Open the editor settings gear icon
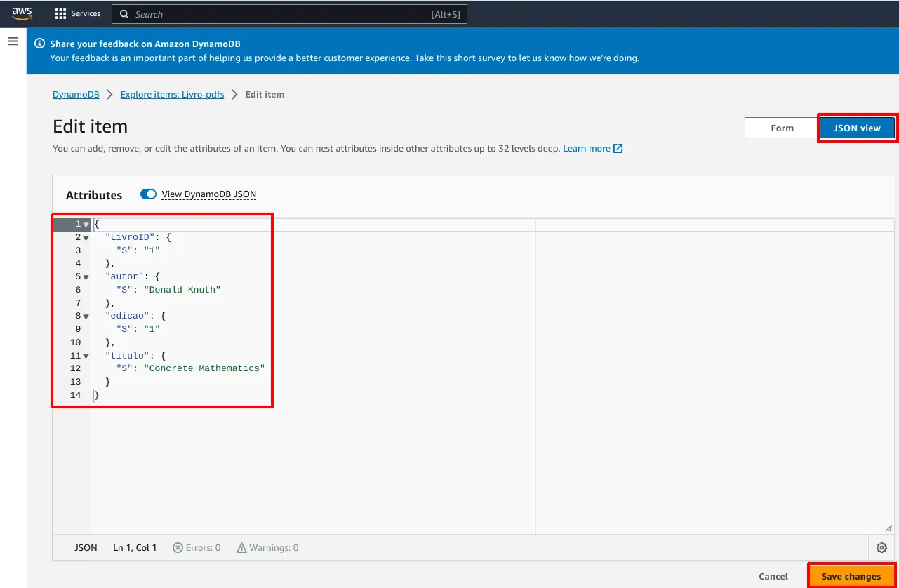899x588 pixels. pyautogui.click(x=882, y=548)
